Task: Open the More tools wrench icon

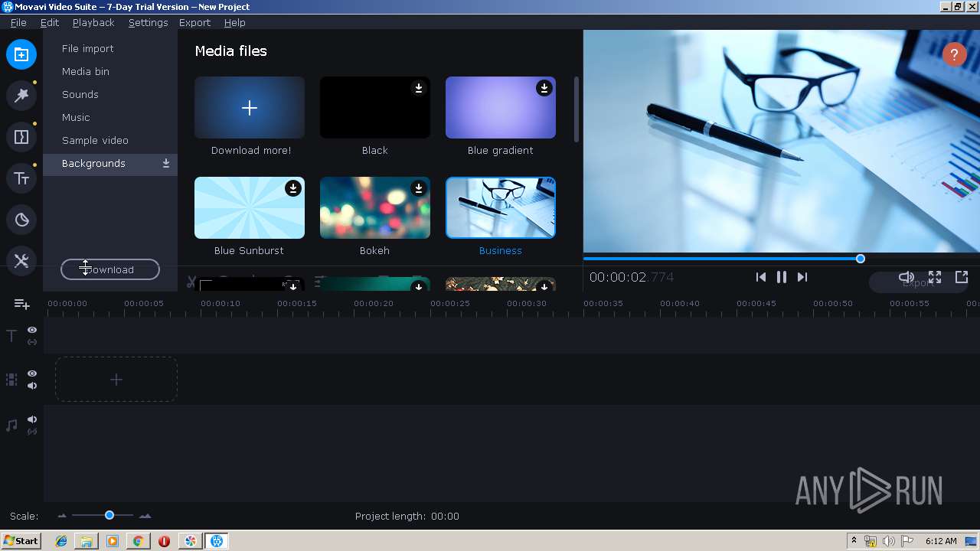Action: pos(21,261)
